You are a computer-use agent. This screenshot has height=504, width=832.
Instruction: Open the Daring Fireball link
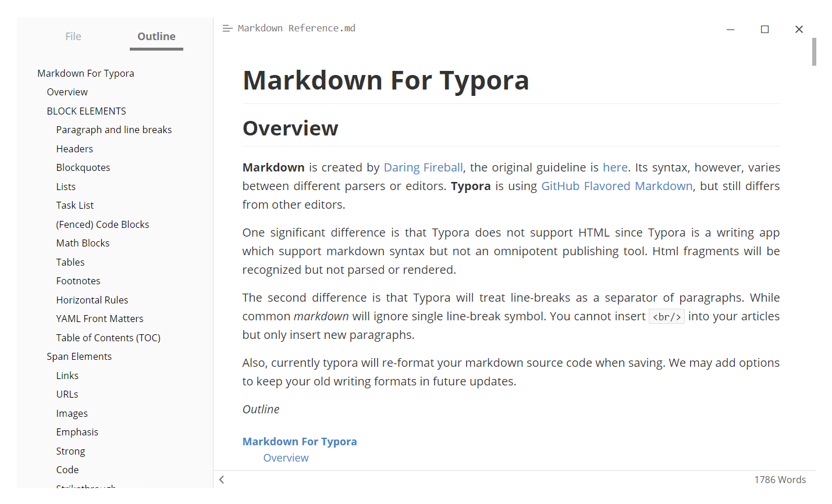point(423,167)
